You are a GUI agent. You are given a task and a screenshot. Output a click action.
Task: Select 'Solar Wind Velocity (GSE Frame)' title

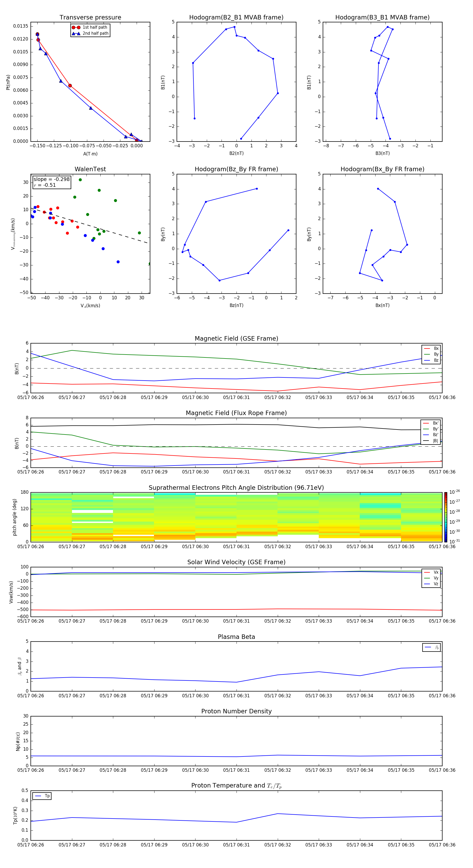coord(236,562)
